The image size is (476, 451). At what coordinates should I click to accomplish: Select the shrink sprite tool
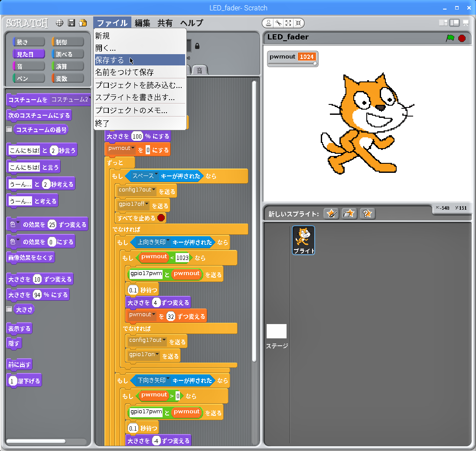click(298, 23)
